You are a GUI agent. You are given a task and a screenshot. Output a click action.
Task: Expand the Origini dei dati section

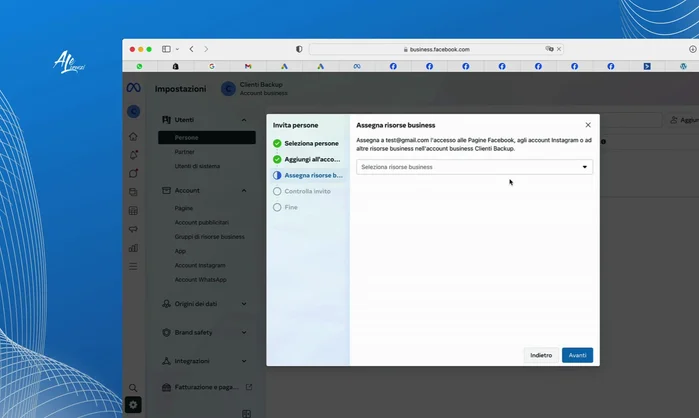pyautogui.click(x=244, y=304)
